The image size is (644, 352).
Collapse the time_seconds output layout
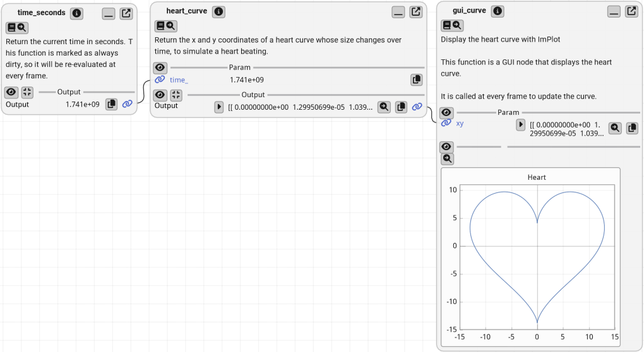tap(27, 92)
